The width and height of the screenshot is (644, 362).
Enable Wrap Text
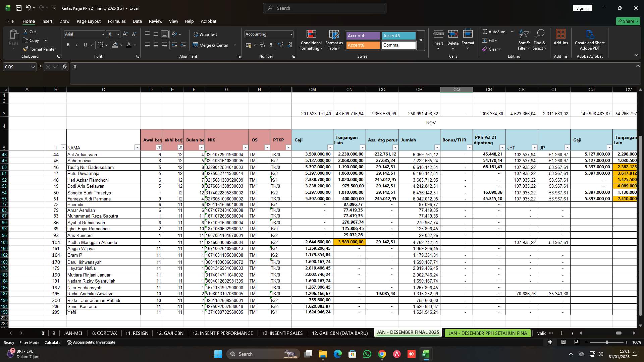[205, 34]
